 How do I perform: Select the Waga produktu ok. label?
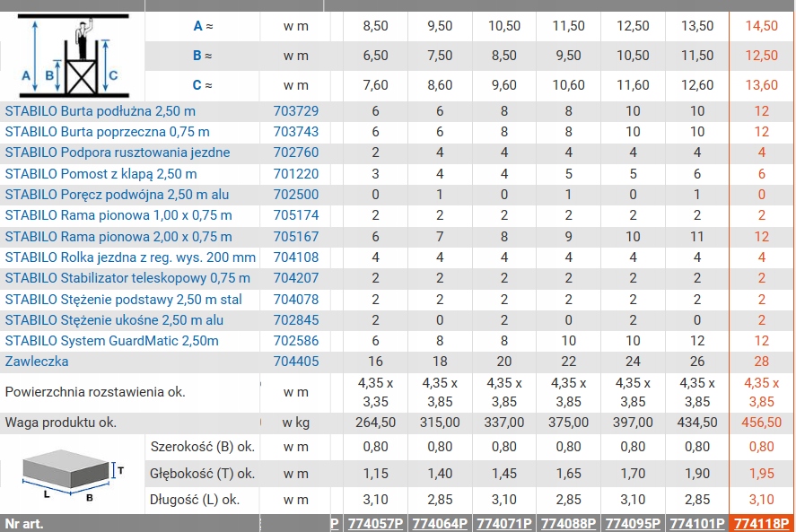pyautogui.click(x=61, y=423)
